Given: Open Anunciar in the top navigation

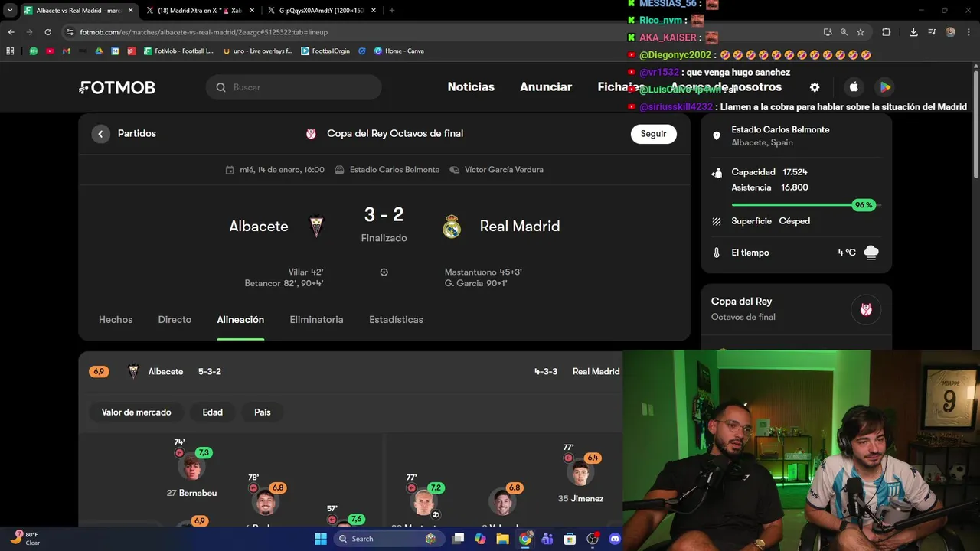Looking at the screenshot, I should (546, 87).
